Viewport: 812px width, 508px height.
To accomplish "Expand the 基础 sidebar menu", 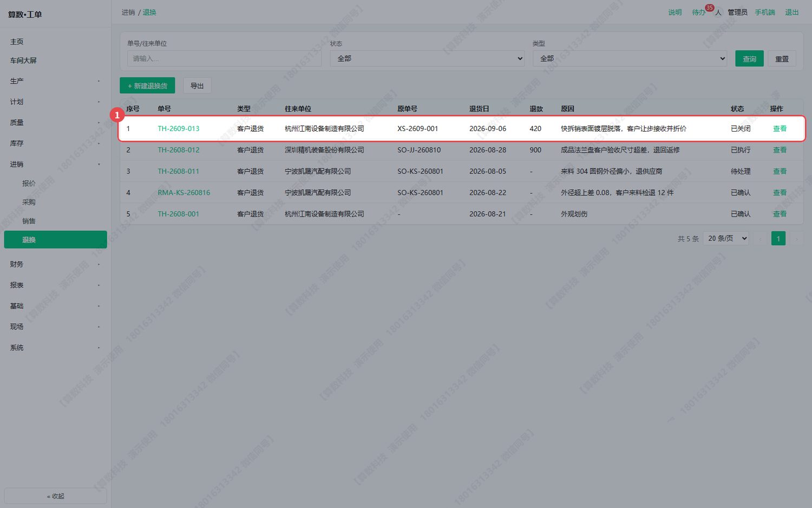I will pos(55,306).
